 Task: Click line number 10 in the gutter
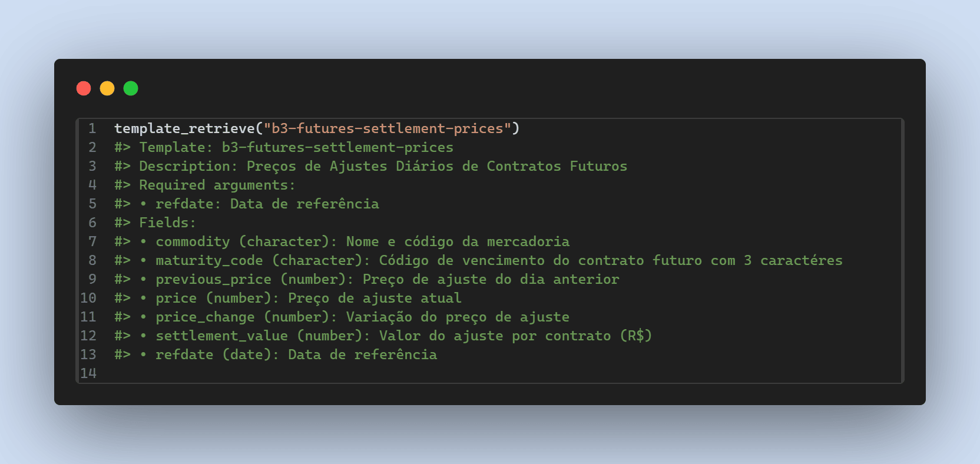pyautogui.click(x=88, y=298)
